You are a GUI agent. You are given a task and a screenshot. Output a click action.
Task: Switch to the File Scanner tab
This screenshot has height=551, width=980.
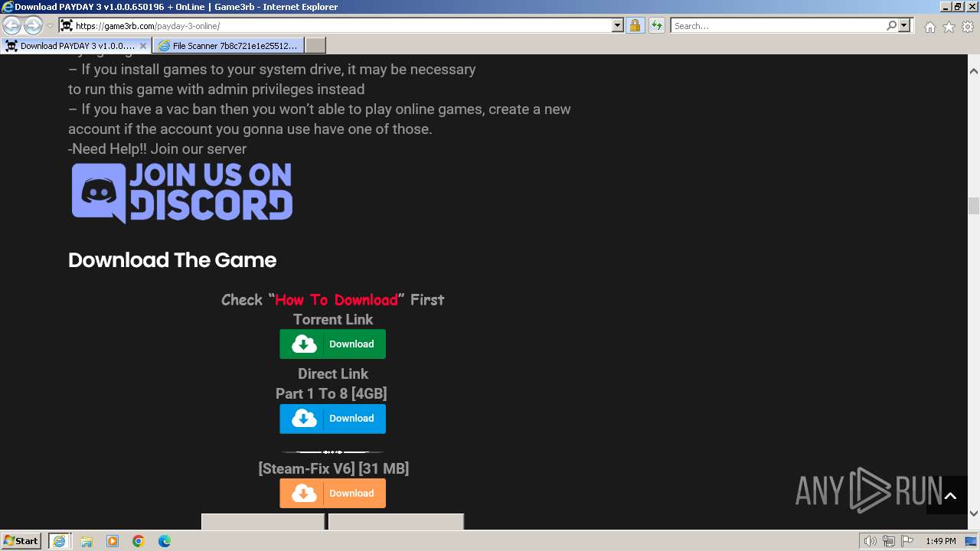tap(228, 45)
